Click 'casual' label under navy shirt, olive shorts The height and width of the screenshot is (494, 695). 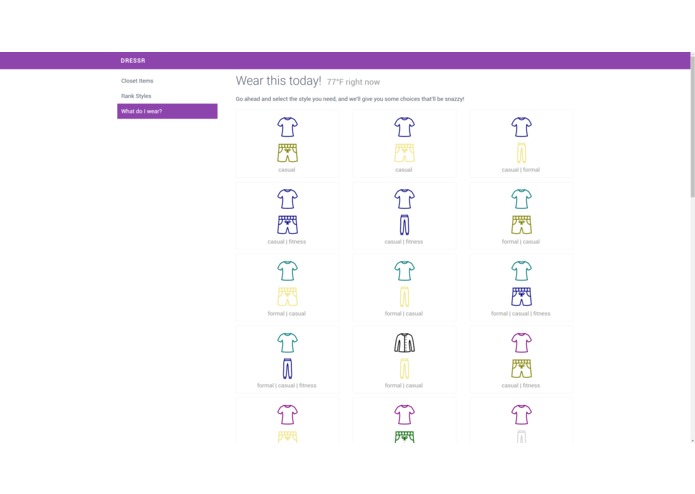pos(287,170)
